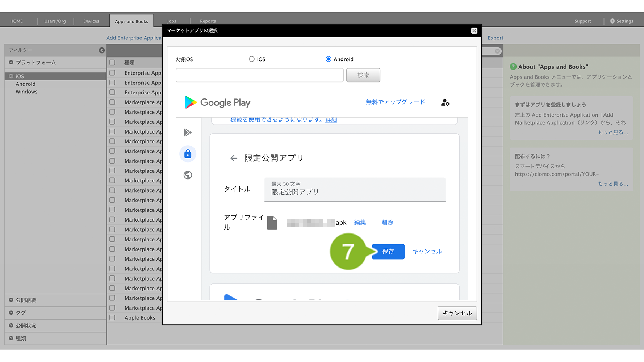
Task: Click the blue 保存 button
Action: pos(388,251)
